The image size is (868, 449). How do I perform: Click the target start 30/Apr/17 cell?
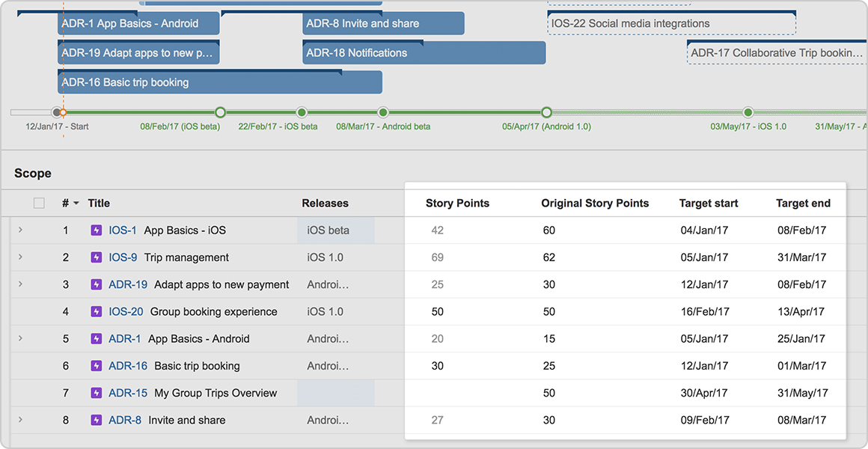(705, 393)
